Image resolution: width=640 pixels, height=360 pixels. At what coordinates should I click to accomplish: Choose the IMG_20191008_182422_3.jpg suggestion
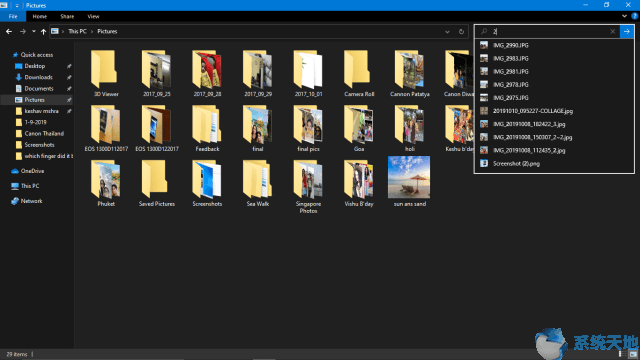point(554,124)
